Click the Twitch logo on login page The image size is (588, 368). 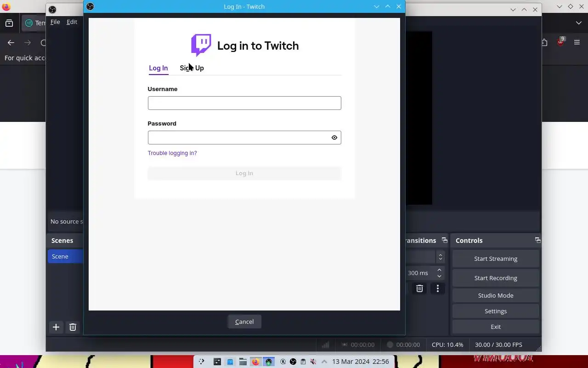[201, 45]
